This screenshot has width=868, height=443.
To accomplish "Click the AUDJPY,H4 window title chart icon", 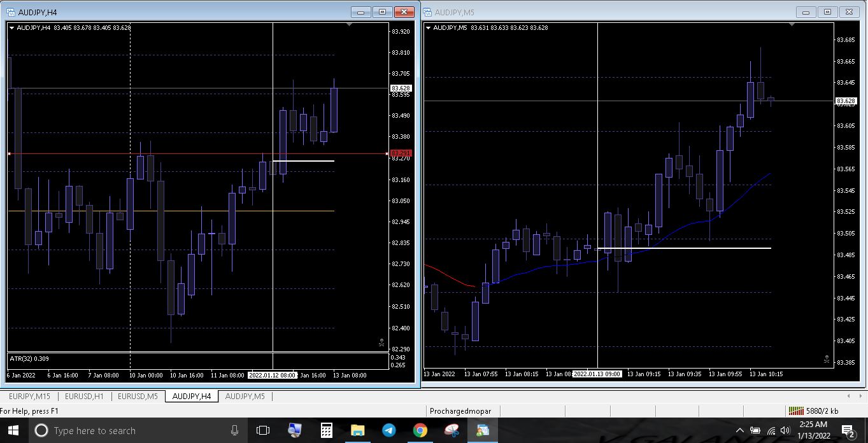I will click(11, 12).
